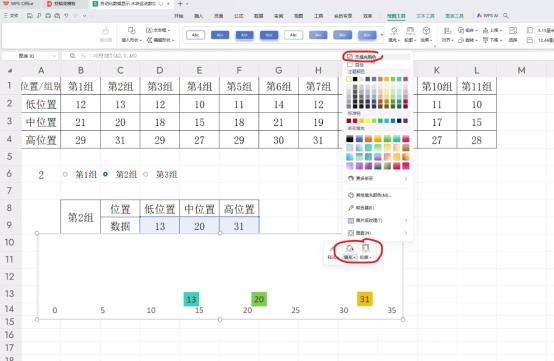Select the Eyedropper color picker entry
Viewport: 554px width, 361px height.
click(x=377, y=208)
